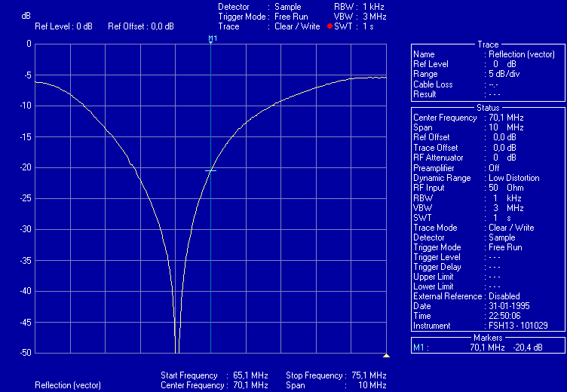This screenshot has height=392, width=567.
Task: Click the Reflection (vector) label at bottom-left
Action: click(68, 385)
